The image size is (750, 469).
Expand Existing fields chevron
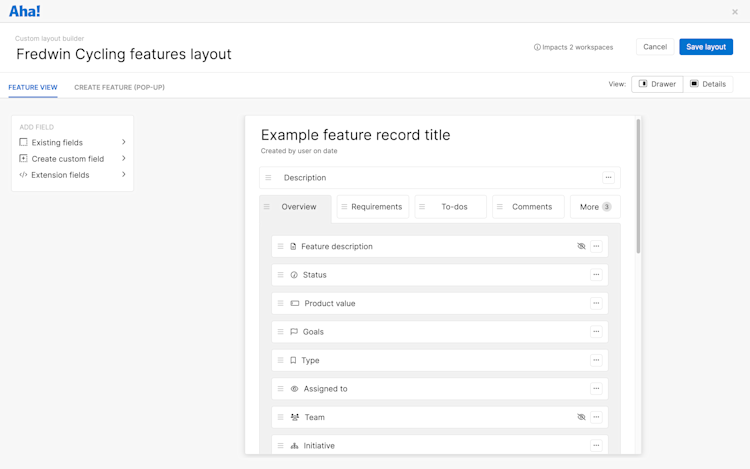(x=123, y=142)
